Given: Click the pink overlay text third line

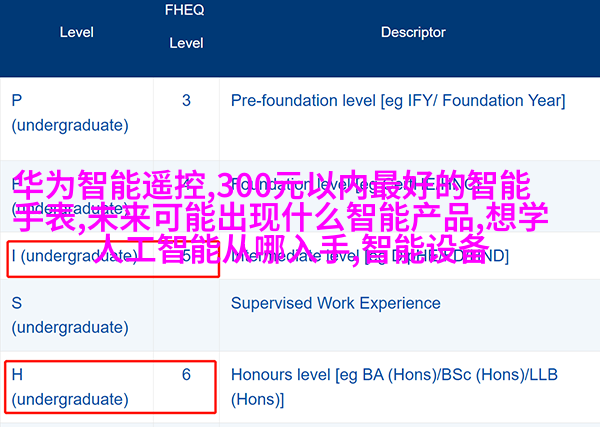Looking at the screenshot, I should [292, 249].
